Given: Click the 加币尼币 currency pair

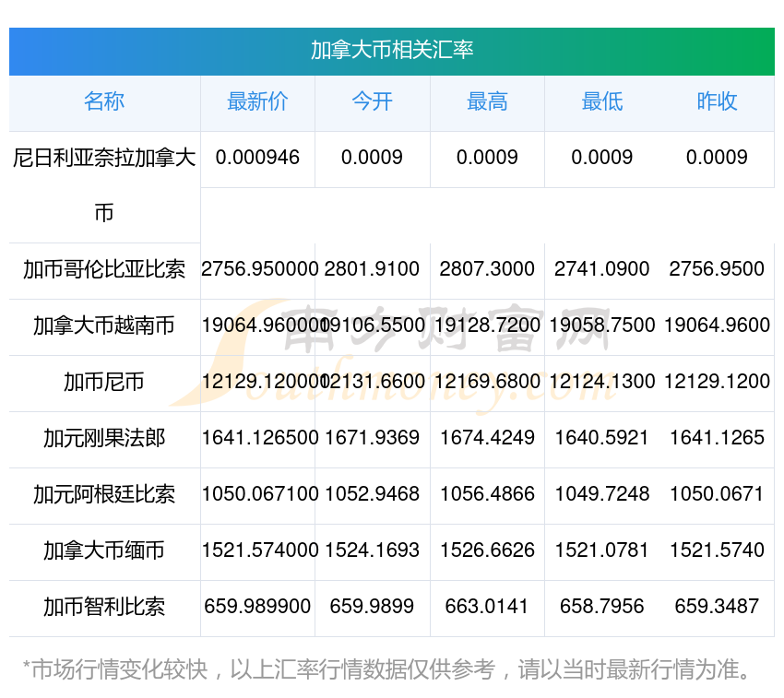Looking at the screenshot, I should coord(104,382).
